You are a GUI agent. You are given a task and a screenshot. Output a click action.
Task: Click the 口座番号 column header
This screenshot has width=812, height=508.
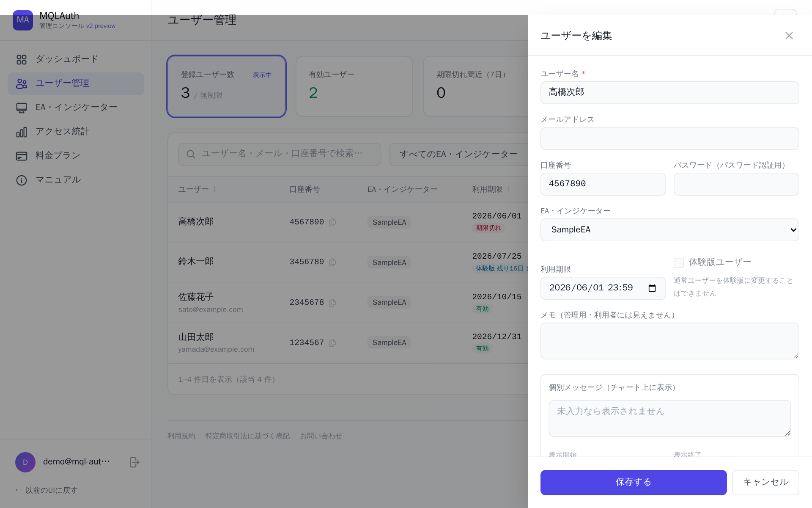coord(304,189)
